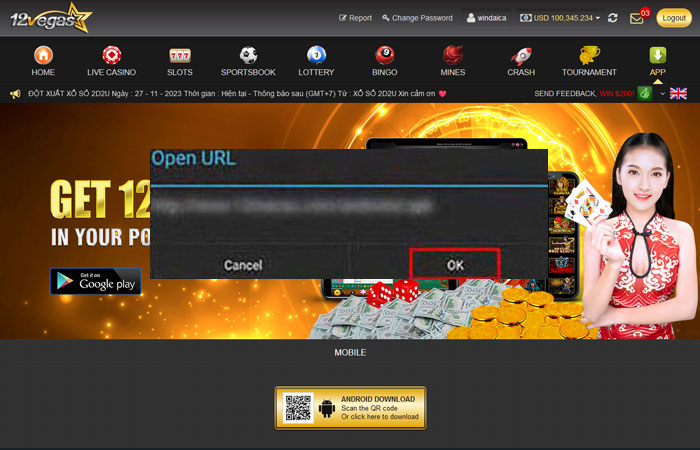Open the messages envelope inbox
This screenshot has height=450, width=700.
coord(637,18)
